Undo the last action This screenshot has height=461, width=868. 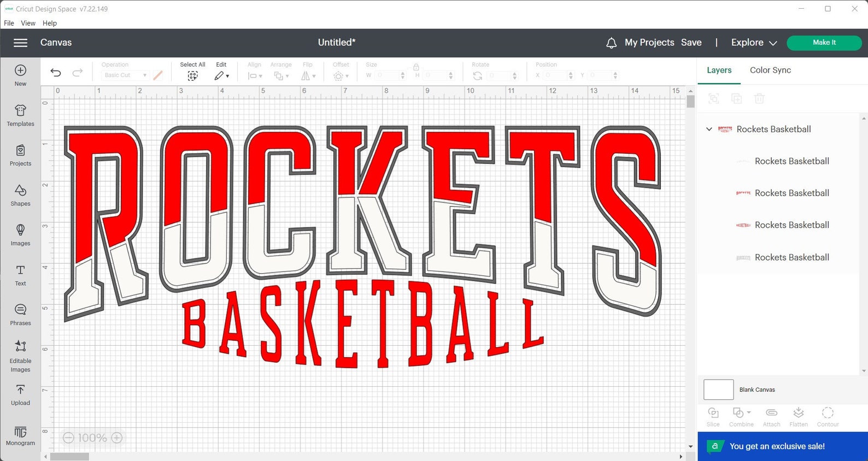coord(56,72)
